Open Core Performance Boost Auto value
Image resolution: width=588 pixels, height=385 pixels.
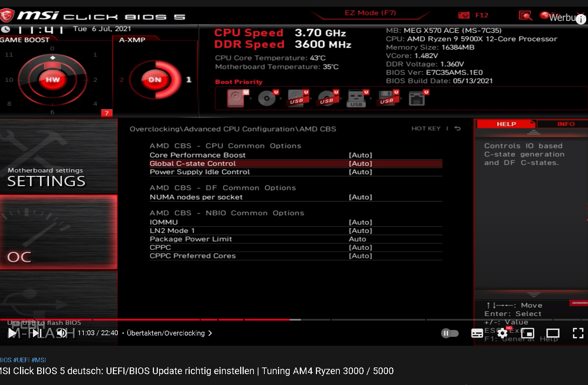tap(360, 155)
